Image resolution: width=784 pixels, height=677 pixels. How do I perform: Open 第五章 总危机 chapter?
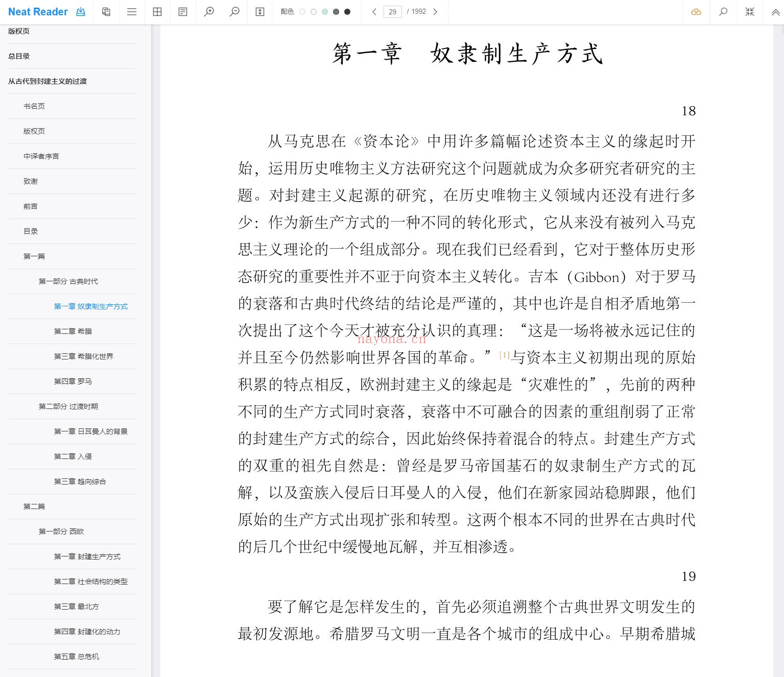77,657
